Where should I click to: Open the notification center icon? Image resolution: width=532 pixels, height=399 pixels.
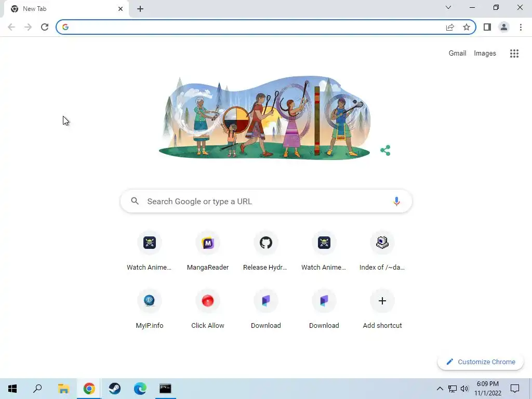click(x=515, y=389)
